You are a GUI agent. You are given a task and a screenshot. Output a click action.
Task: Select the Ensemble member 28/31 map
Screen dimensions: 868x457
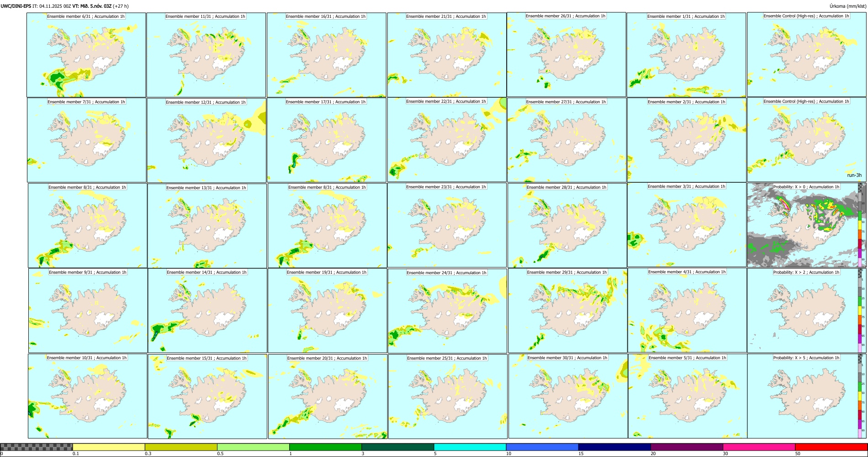click(x=567, y=226)
